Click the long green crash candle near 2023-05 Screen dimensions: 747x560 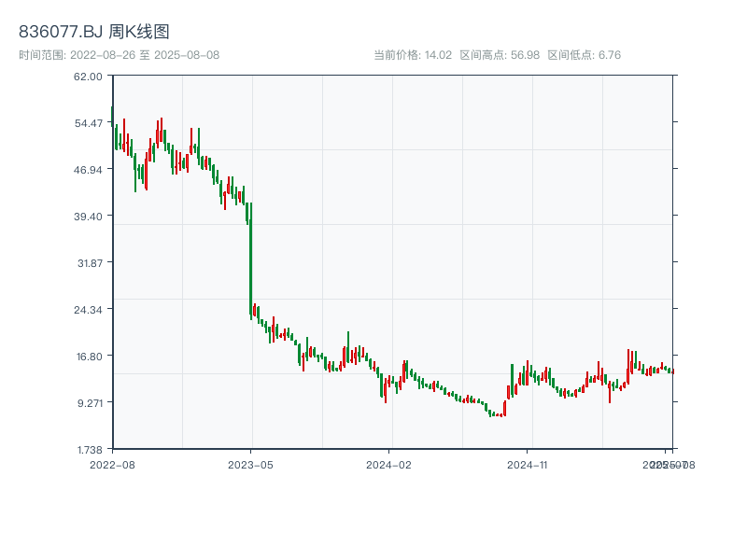tap(250, 261)
